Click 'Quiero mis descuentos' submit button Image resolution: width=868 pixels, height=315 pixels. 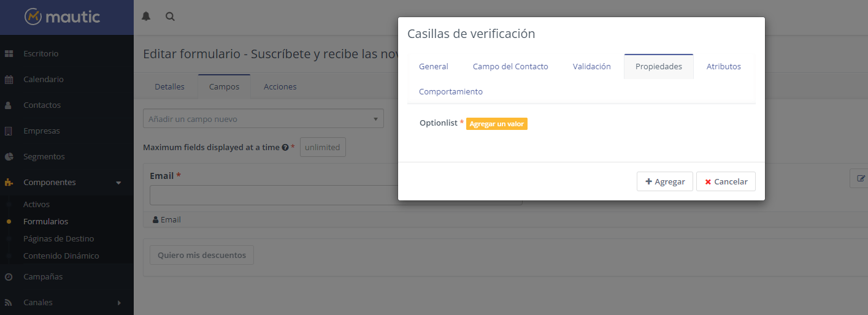(202, 255)
